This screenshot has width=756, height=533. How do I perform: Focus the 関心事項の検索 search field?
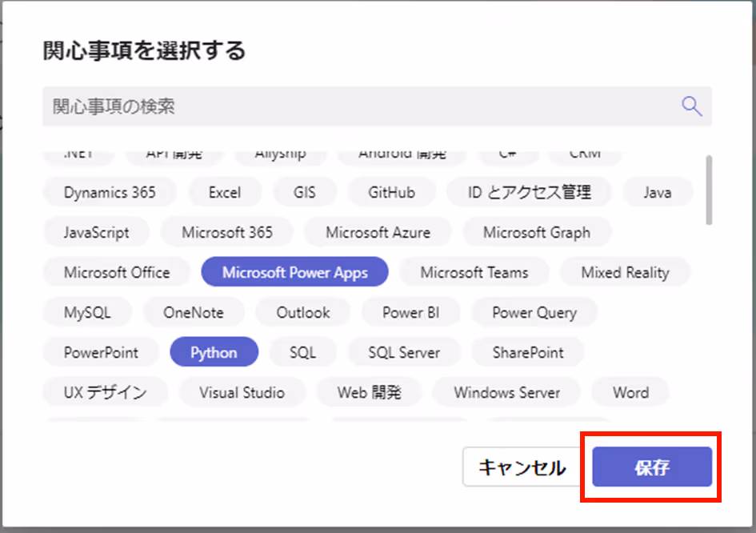pyautogui.click(x=377, y=106)
